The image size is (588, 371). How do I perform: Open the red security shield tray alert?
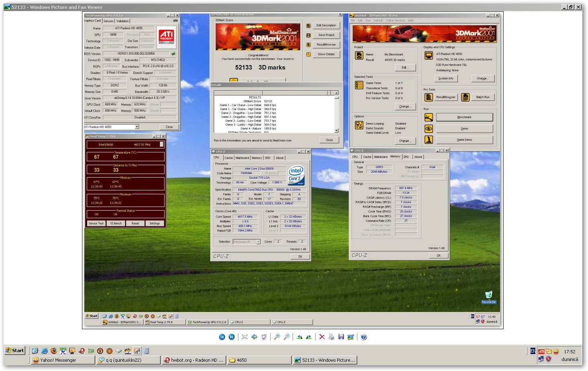tap(548, 359)
